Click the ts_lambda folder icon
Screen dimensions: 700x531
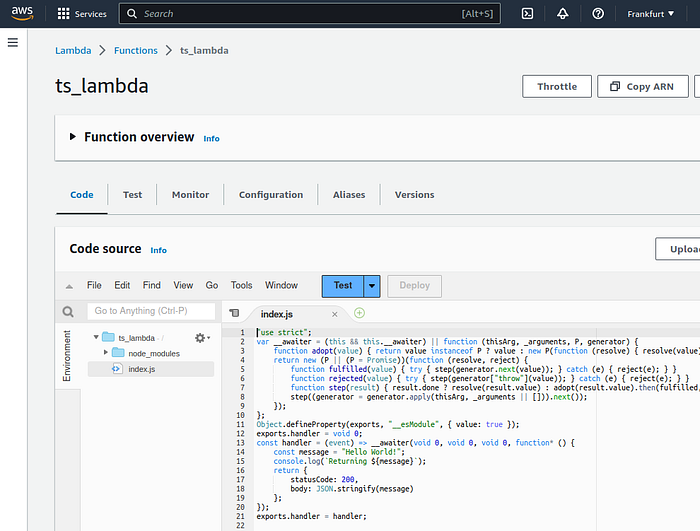108,337
